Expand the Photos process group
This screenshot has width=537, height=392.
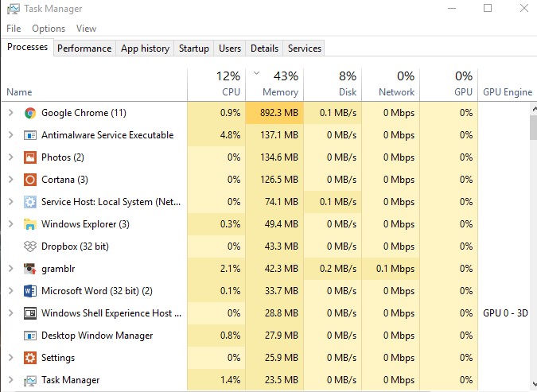(x=10, y=157)
